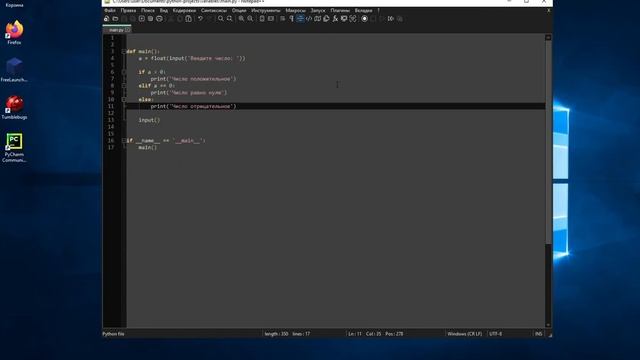Open the Правка menu
Viewport: 640px width, 360px height.
pyautogui.click(x=128, y=11)
